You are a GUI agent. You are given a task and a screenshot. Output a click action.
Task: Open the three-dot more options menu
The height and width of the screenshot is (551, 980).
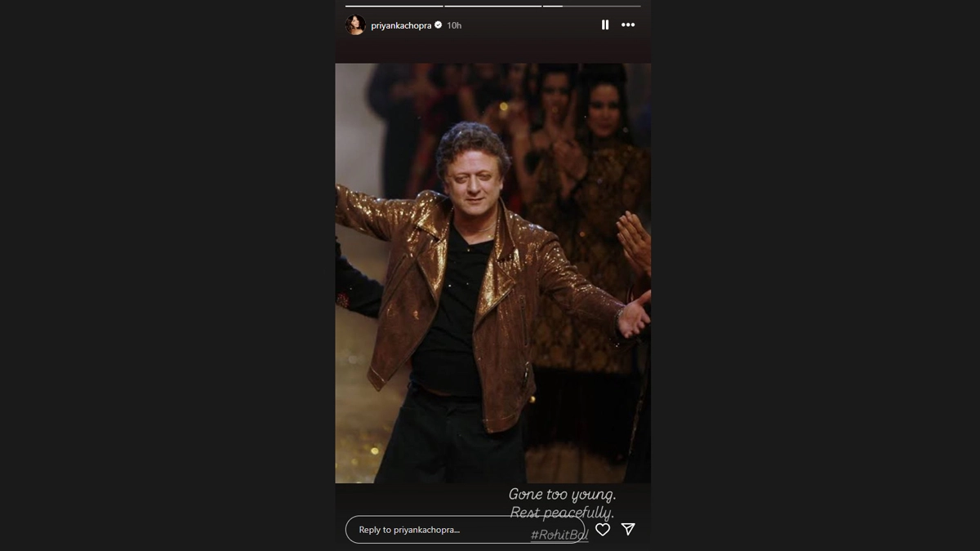pos(628,25)
